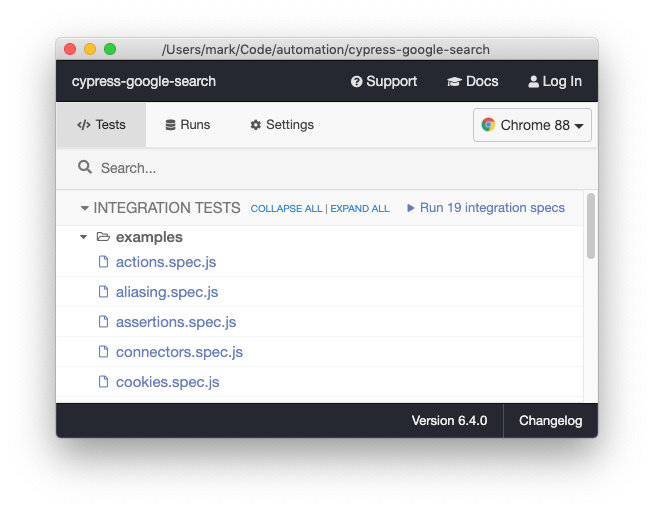Open actions.spec.js test file
The width and height of the screenshot is (654, 512).
tap(166, 262)
